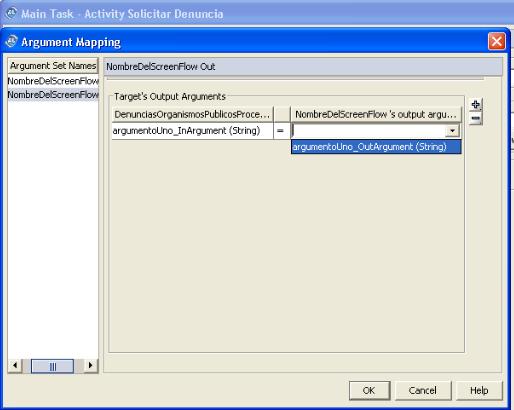Click the DenunciasOrganismosPublicosProce... column header

coord(192,114)
